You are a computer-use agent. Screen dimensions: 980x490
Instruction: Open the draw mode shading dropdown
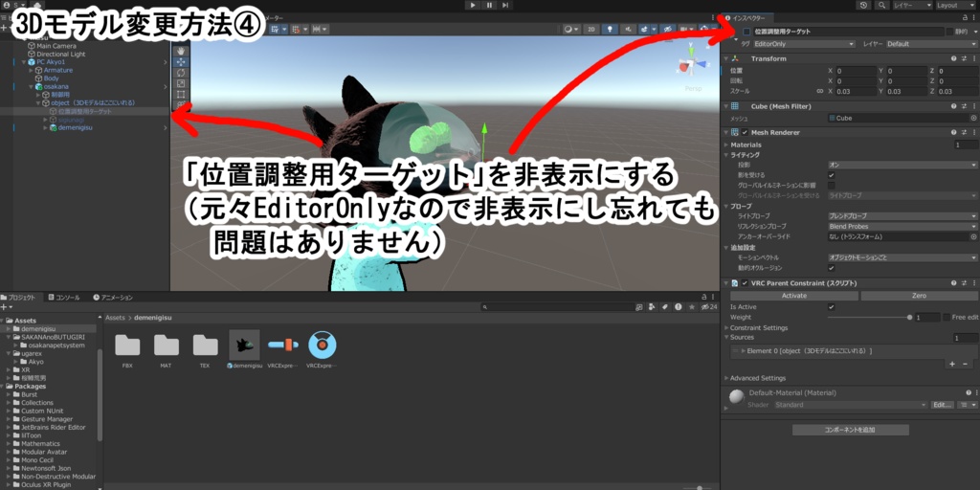570,30
